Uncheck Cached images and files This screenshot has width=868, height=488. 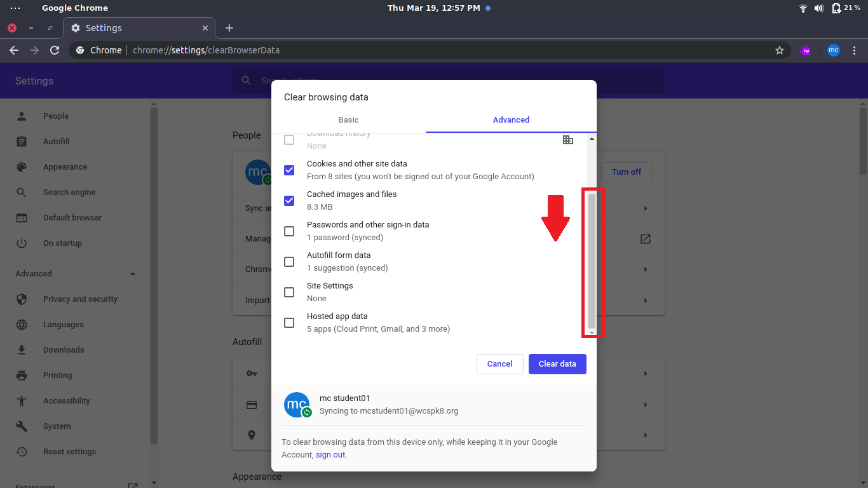[289, 201]
